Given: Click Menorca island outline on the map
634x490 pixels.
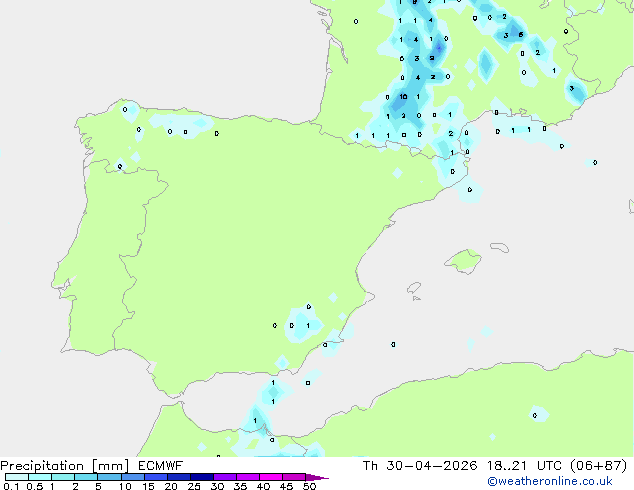Looking at the screenshot, I should click(500, 247).
